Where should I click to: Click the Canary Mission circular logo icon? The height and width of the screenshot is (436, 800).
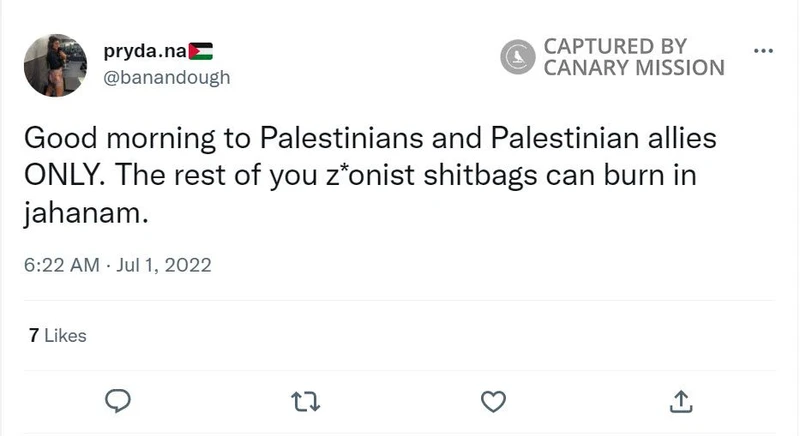point(518,58)
